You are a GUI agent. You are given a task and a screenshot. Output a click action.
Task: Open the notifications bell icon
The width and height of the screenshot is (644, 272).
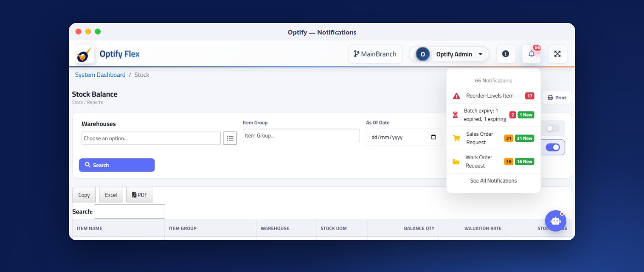click(531, 54)
